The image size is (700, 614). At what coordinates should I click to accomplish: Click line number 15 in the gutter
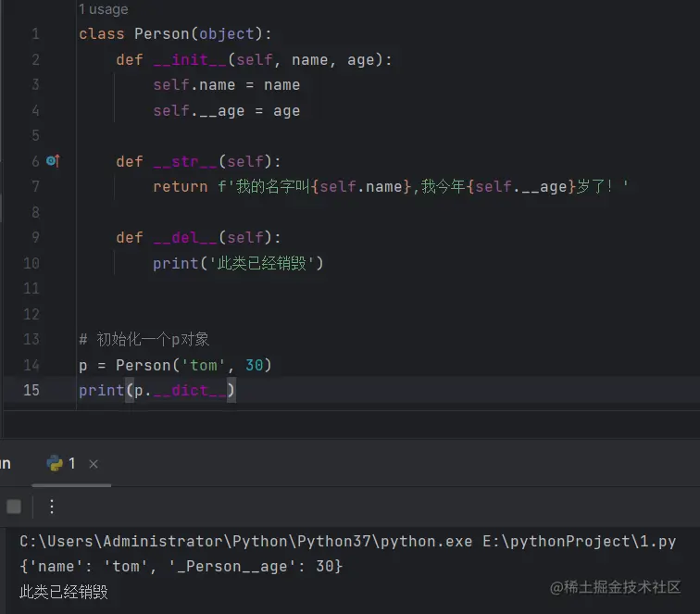[31, 390]
